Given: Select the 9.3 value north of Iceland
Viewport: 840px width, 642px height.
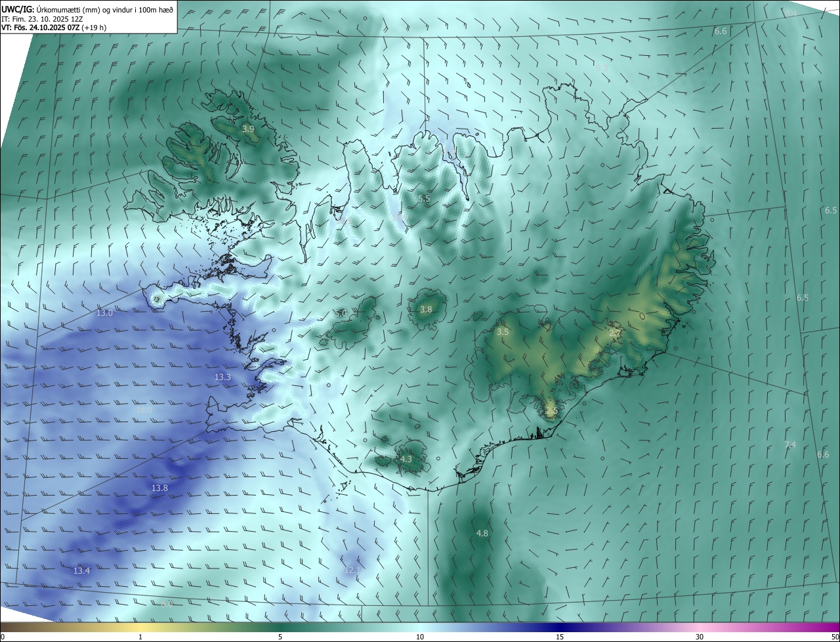Looking at the screenshot, I should (601, 68).
